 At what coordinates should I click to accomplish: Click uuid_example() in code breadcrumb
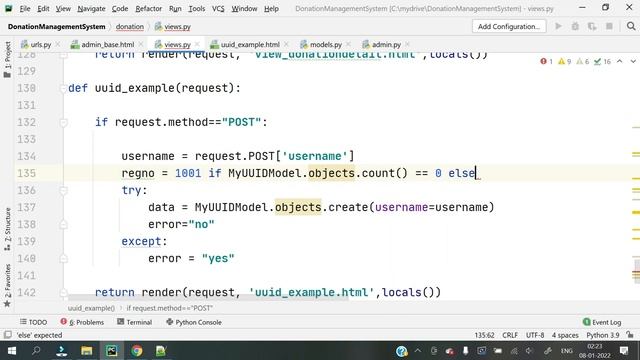[x=91, y=308]
